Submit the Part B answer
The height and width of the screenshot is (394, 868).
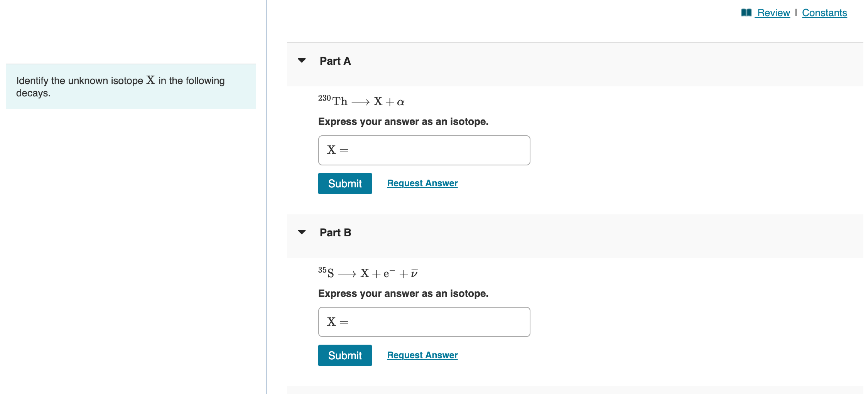(345, 355)
